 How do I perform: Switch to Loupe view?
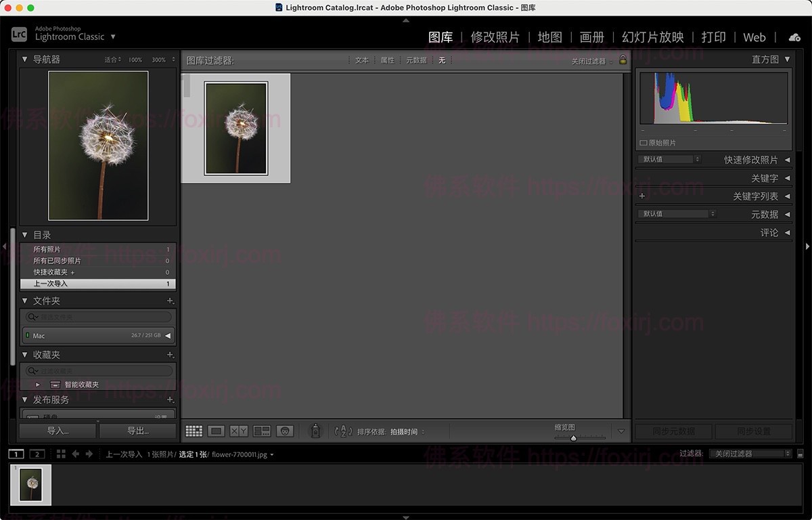coord(216,431)
